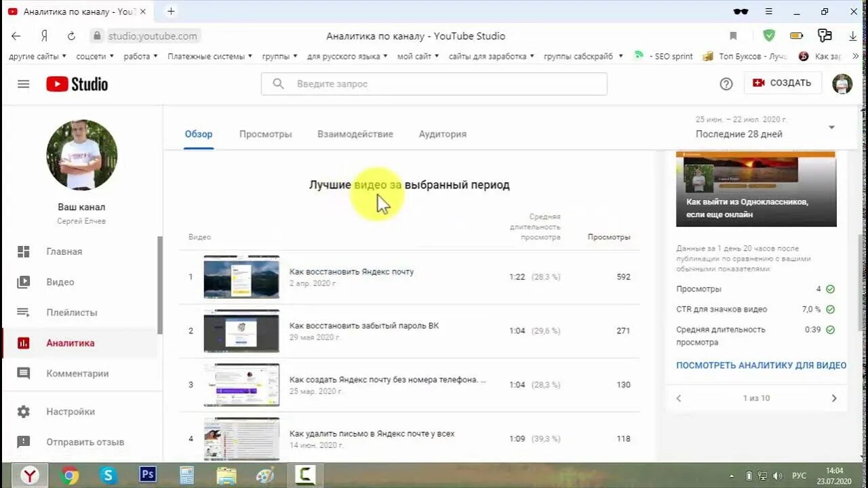Expand the работа bookmarks folder
Viewport: 868px width, 488px height.
coord(141,56)
